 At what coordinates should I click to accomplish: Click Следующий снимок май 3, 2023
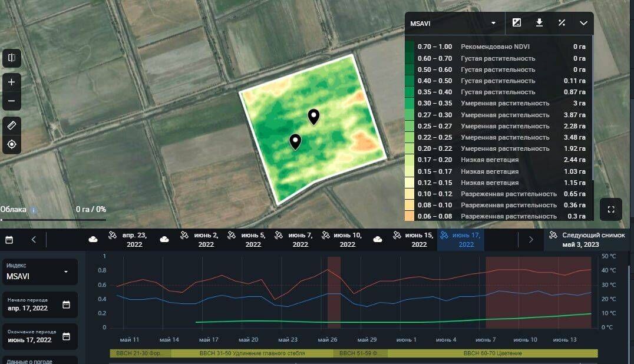point(587,240)
